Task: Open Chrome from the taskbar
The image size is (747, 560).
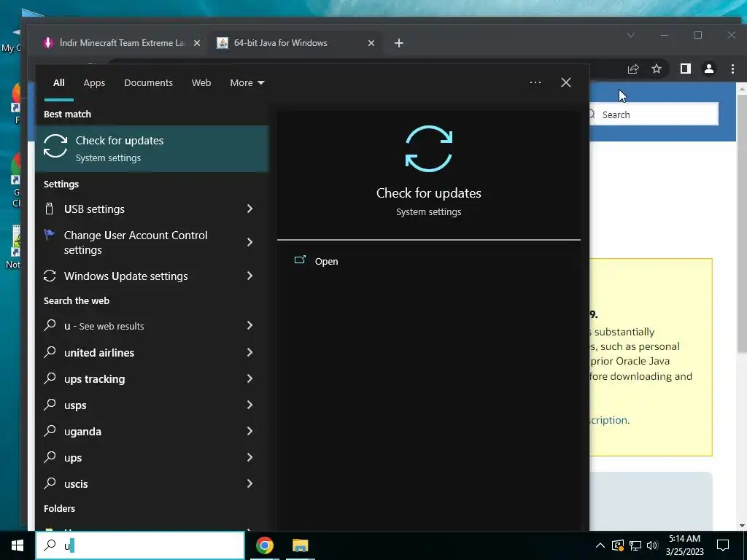Action: (264, 545)
